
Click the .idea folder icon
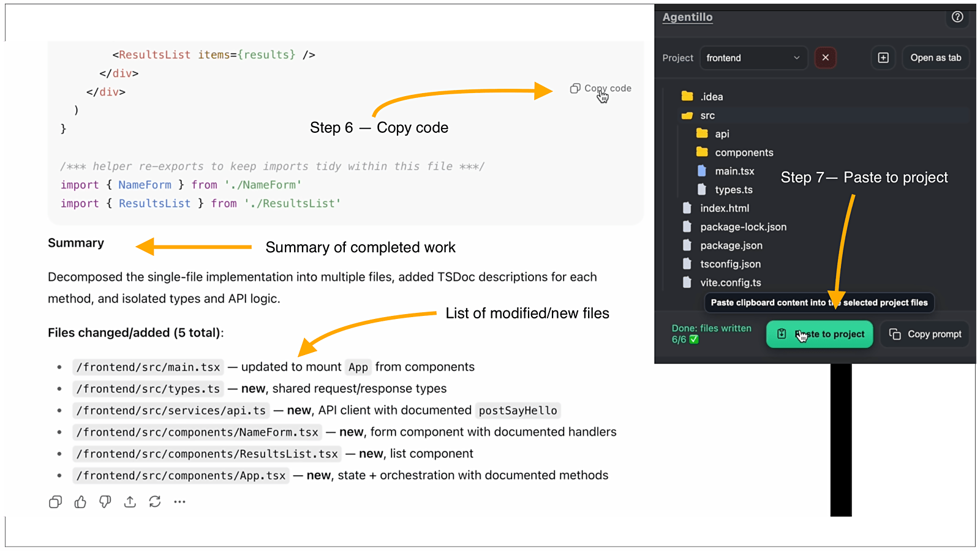tap(687, 96)
